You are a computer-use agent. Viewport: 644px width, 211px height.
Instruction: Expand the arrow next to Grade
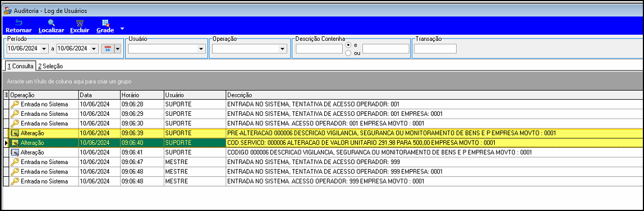[122, 29]
